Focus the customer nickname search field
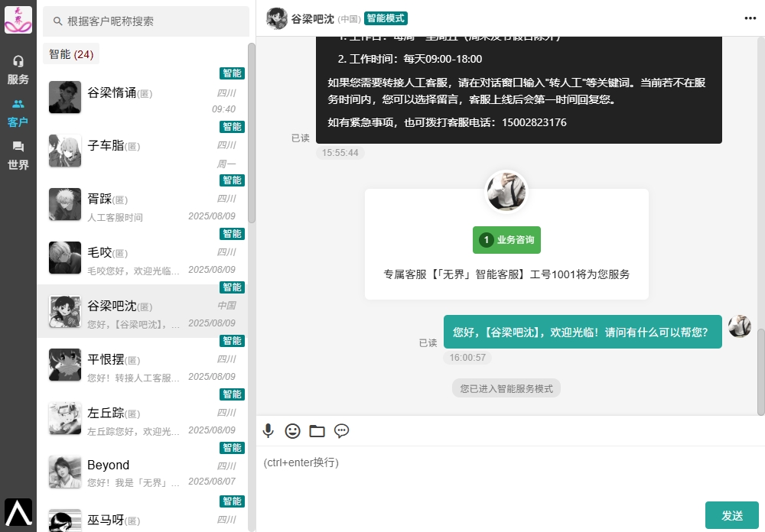Screen dimensions: 765x532 coord(146,21)
